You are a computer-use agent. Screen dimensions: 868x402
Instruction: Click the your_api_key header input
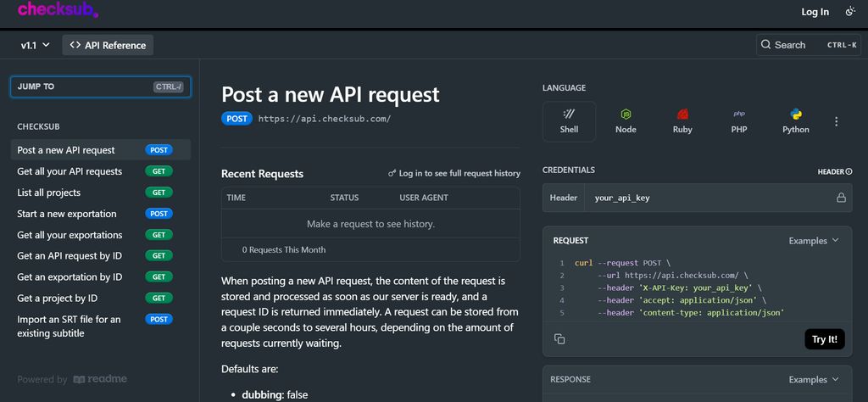(711, 198)
